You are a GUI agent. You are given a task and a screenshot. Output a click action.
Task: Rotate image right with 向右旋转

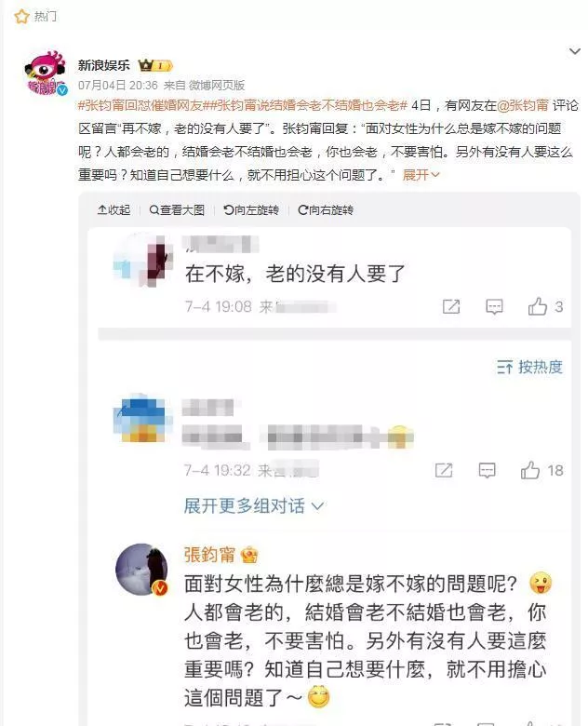coord(326,210)
